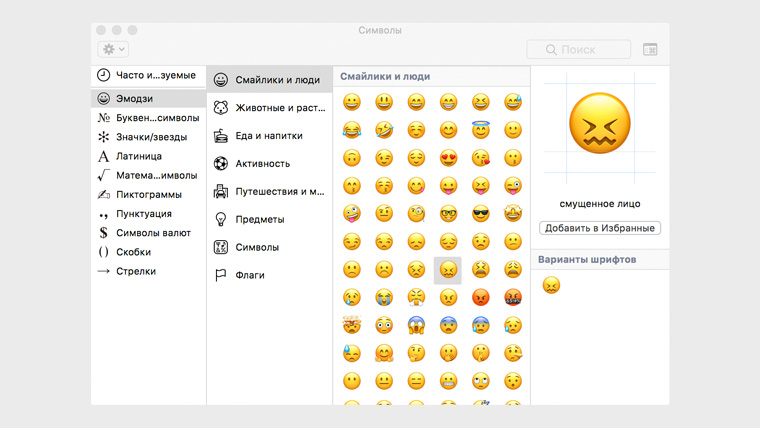
Task: Click the Символы subcategory icon
Action: [221, 247]
